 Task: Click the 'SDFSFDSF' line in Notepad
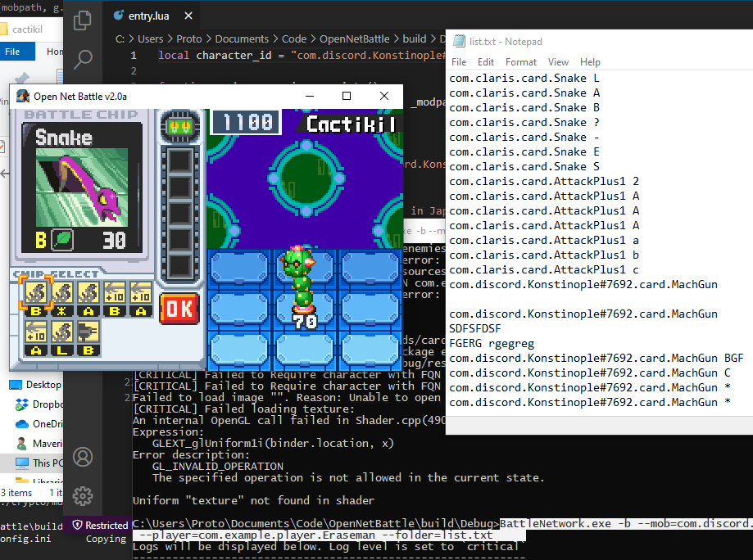point(474,328)
